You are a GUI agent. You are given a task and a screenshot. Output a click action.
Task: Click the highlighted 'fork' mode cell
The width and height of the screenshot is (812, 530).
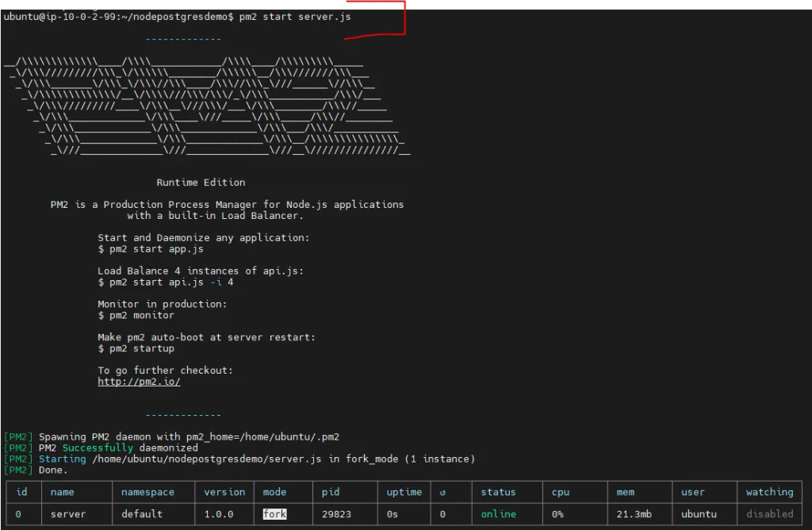(274, 514)
